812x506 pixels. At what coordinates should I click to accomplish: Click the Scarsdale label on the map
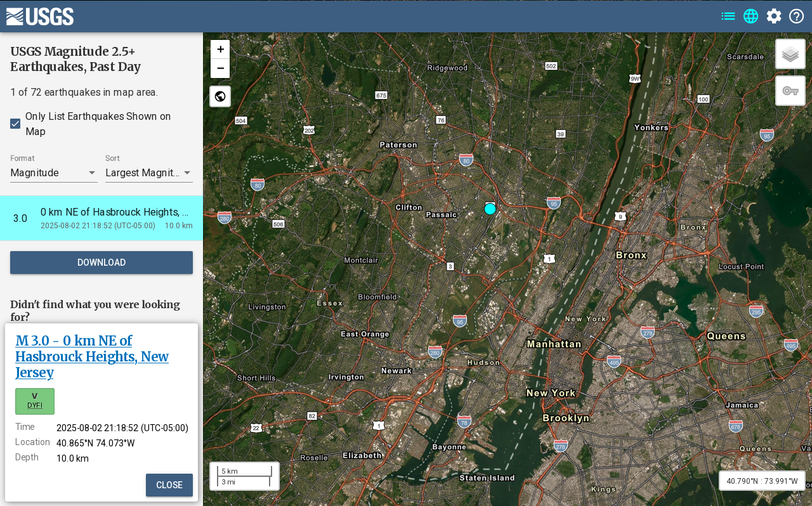pyautogui.click(x=745, y=56)
